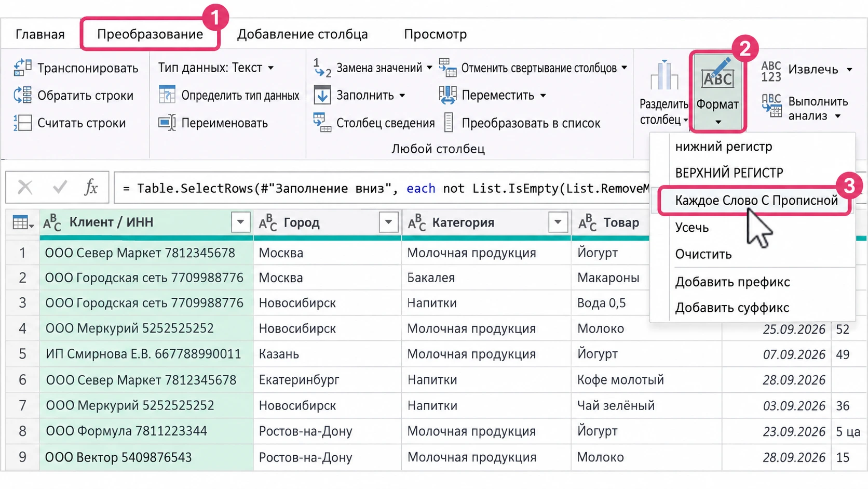868x489 pixels.
Task: Click the Convert to list (Преобразовать в список) icon
Action: [x=449, y=123]
